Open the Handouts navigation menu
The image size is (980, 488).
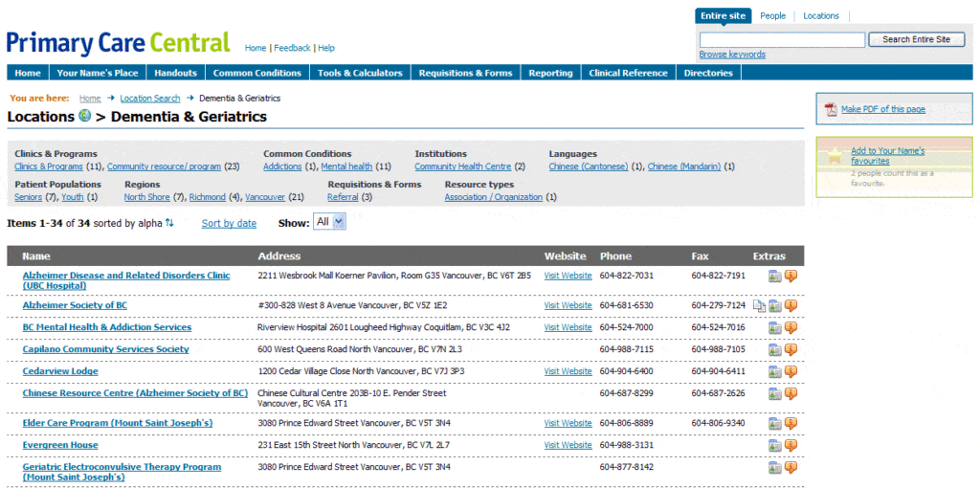pos(176,73)
